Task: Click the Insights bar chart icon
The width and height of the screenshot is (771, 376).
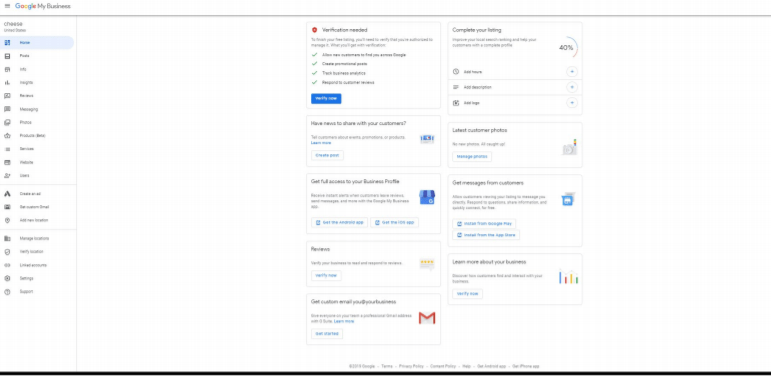Action: point(7,83)
